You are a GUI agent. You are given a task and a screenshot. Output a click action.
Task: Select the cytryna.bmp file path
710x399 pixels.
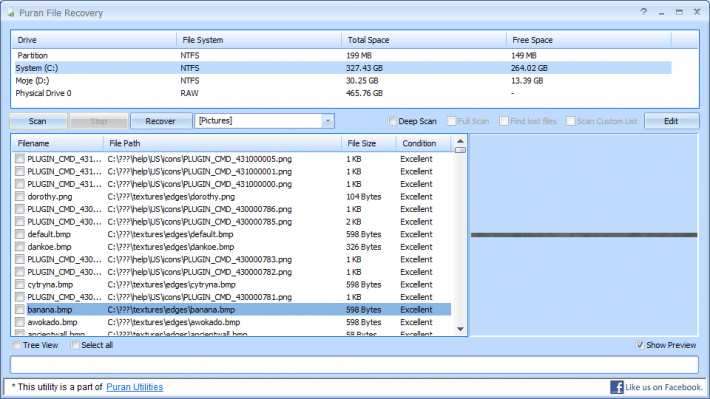[172, 284]
